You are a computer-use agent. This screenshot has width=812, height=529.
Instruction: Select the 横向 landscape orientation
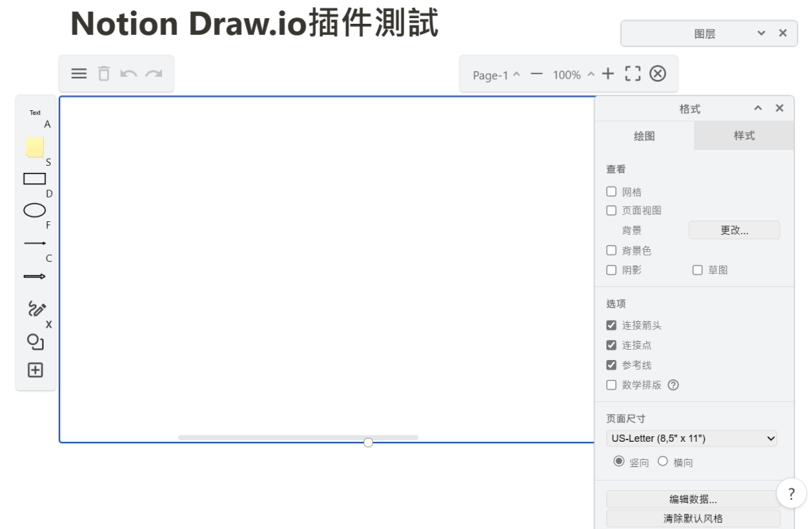(663, 462)
